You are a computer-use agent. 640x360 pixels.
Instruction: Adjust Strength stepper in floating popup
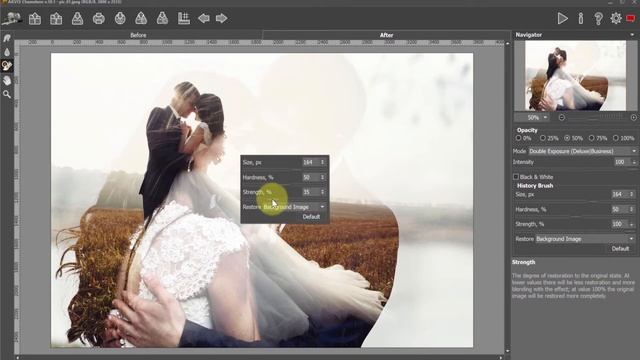[322, 192]
